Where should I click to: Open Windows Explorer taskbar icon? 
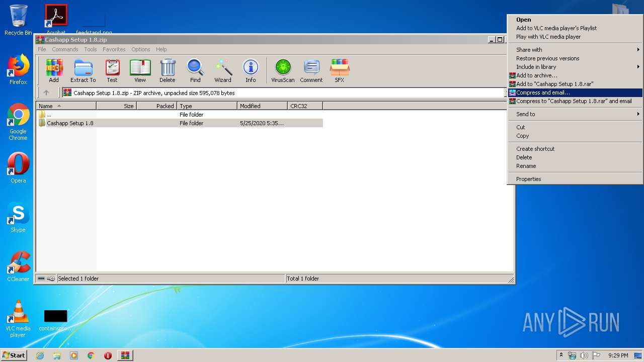tap(57, 355)
